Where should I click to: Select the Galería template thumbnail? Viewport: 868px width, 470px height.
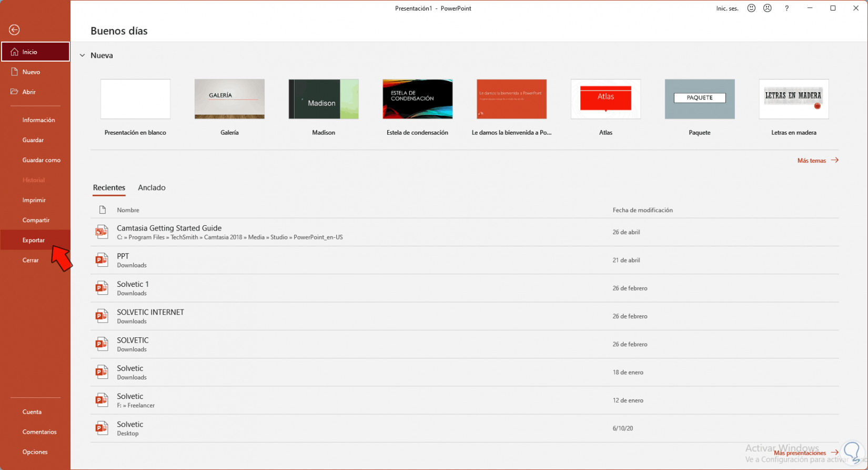(229, 99)
